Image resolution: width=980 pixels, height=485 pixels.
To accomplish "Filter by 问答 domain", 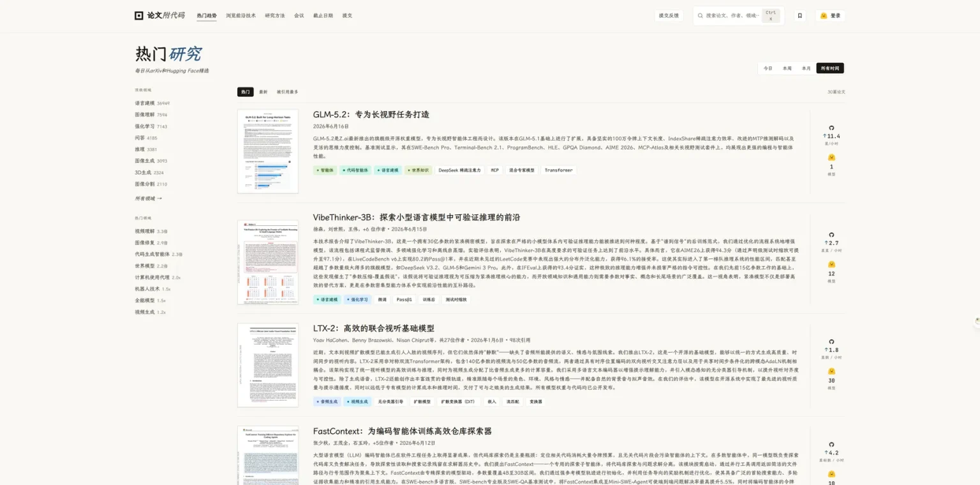I will 145,138.
